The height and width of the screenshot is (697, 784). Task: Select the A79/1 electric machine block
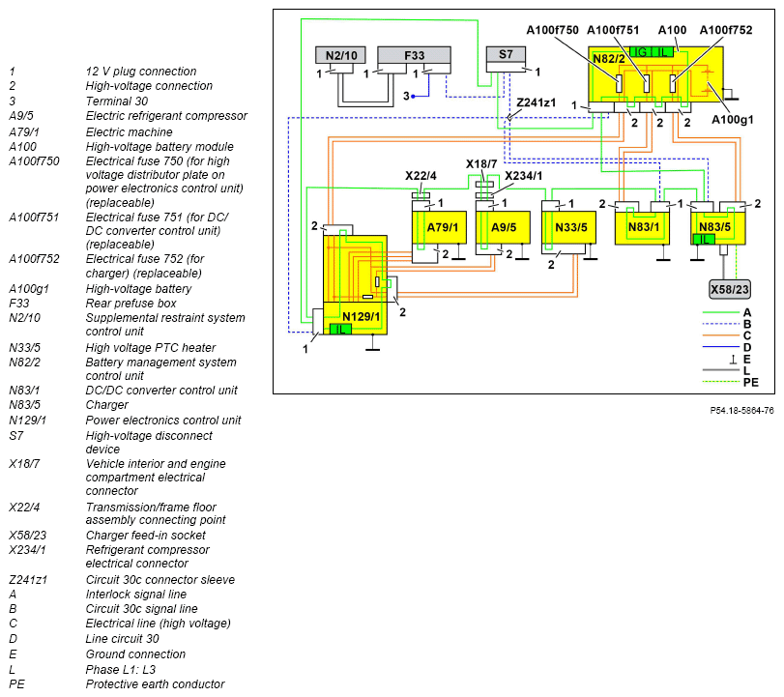pyautogui.click(x=439, y=227)
